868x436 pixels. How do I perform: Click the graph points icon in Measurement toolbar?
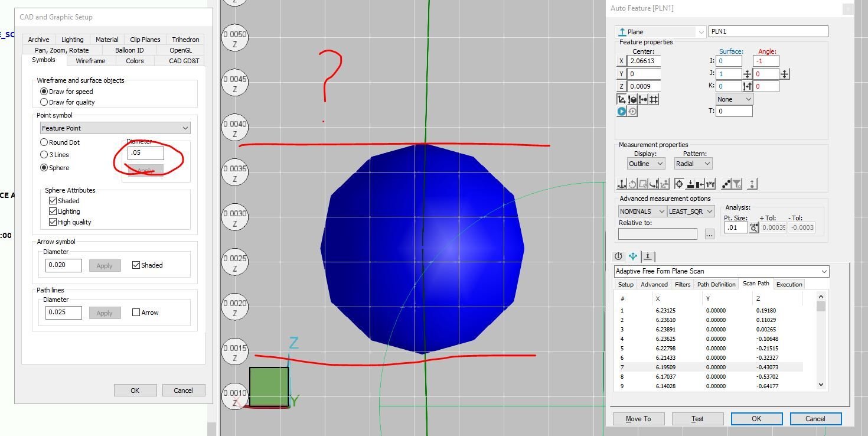pos(664,184)
